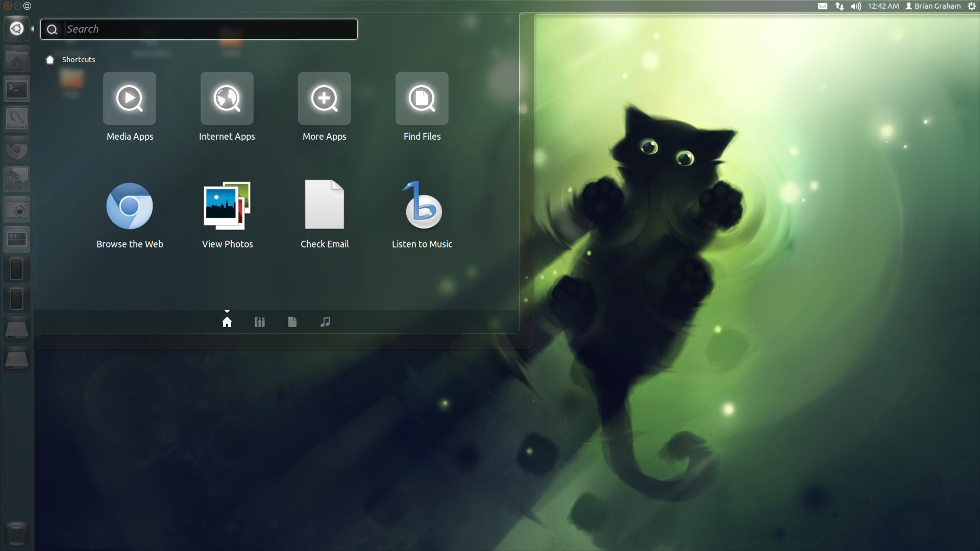
Task: Select the Home lens tab
Action: point(227,322)
